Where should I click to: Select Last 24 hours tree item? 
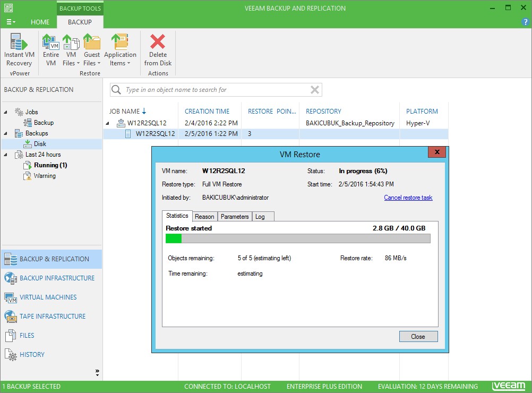(43, 155)
